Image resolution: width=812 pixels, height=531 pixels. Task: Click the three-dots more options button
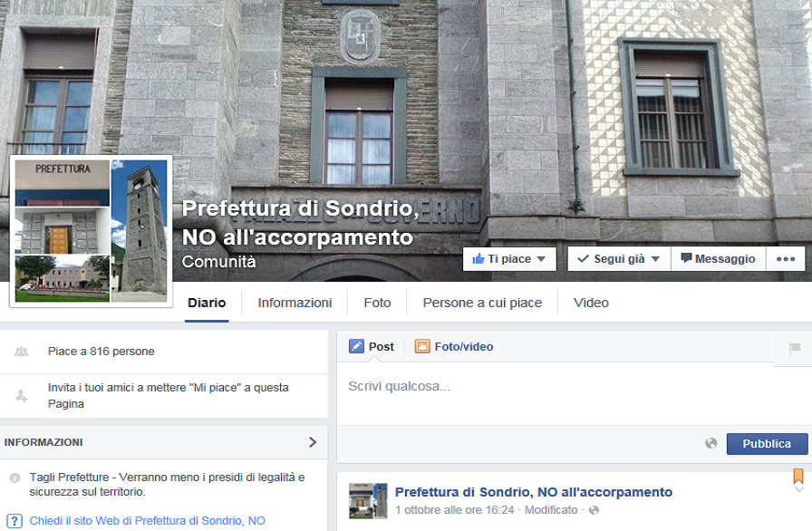[785, 259]
